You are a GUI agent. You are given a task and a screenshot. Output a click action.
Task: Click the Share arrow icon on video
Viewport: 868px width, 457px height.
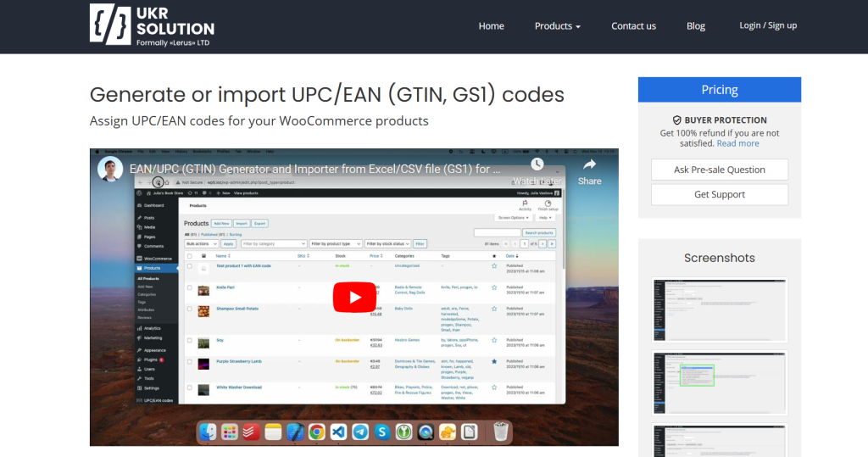pyautogui.click(x=590, y=164)
